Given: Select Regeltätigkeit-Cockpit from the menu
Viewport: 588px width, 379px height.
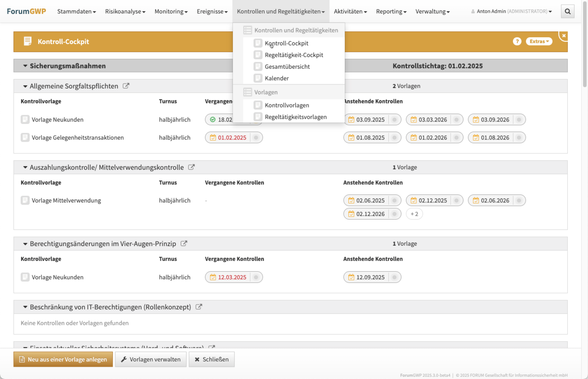Looking at the screenshot, I should [294, 55].
